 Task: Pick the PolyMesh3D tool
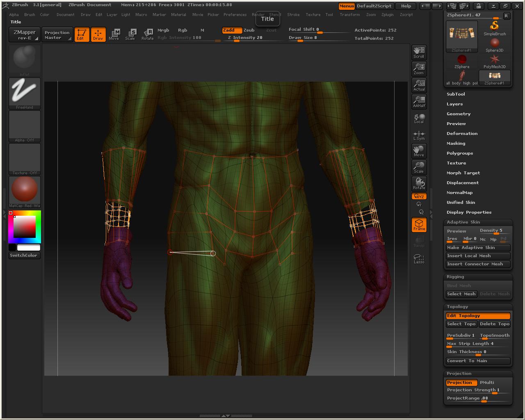(x=495, y=61)
